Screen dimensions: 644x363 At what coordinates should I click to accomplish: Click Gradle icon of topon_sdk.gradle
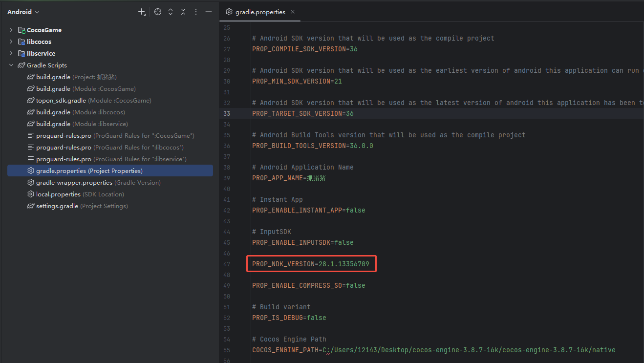(x=31, y=100)
